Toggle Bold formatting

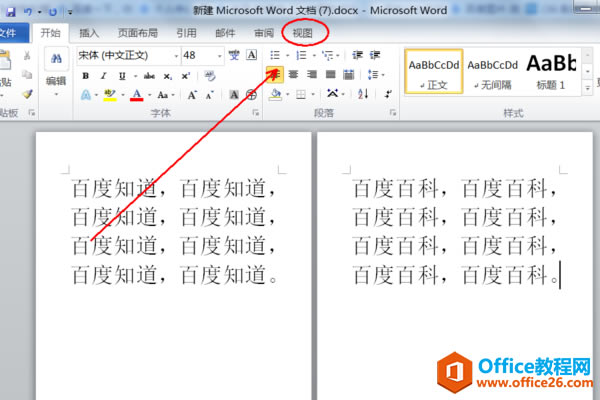tap(86, 76)
